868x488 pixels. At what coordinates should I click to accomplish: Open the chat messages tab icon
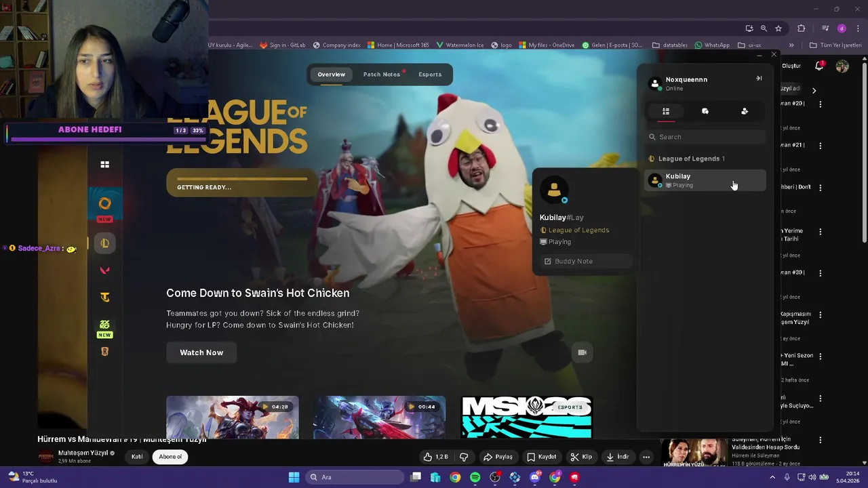coord(705,111)
